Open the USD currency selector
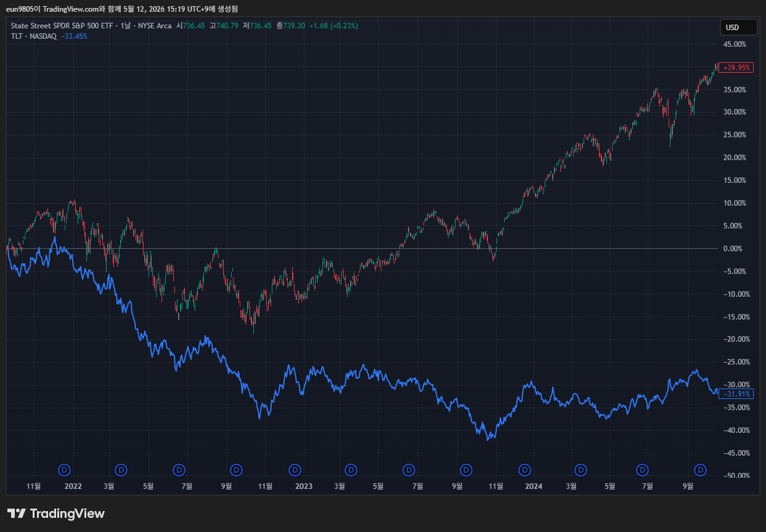Screen dimensions: 766x532 click(738, 27)
